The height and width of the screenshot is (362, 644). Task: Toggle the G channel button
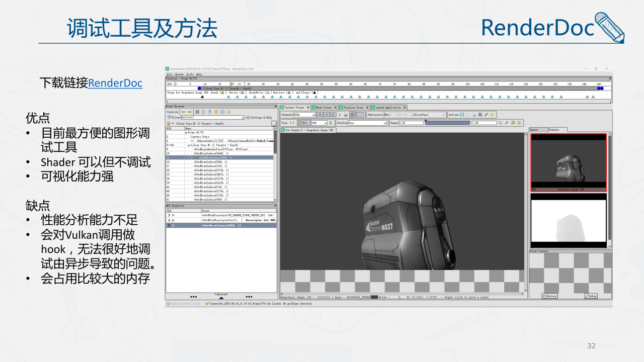pyautogui.click(x=327, y=115)
